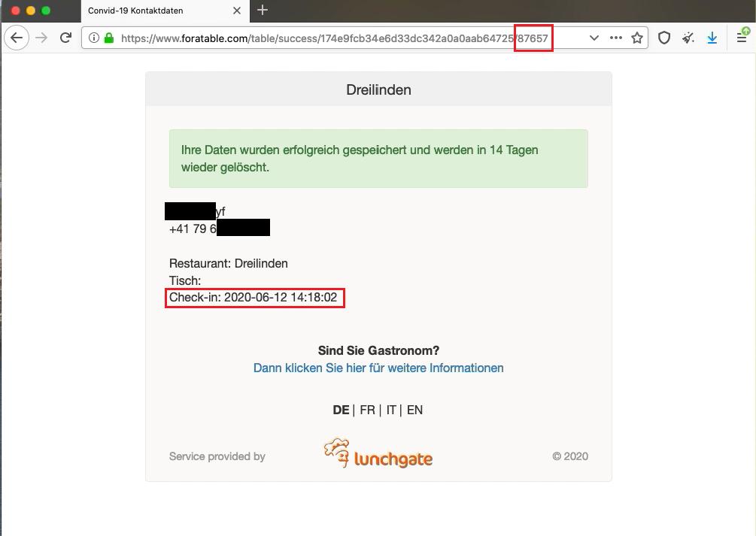
Task: Bookmark this page with the star
Action: [637, 38]
